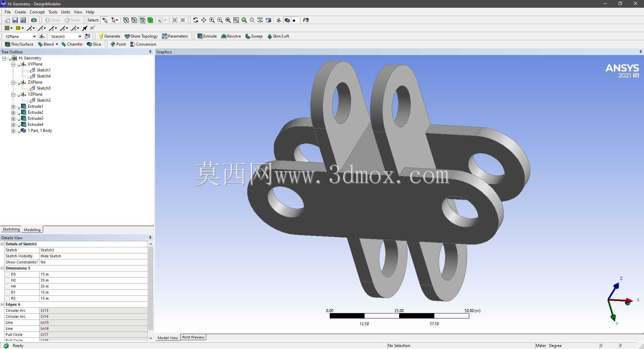The image size is (644, 349).
Task: Collapse the XYPlane tree node
Action: (13, 64)
